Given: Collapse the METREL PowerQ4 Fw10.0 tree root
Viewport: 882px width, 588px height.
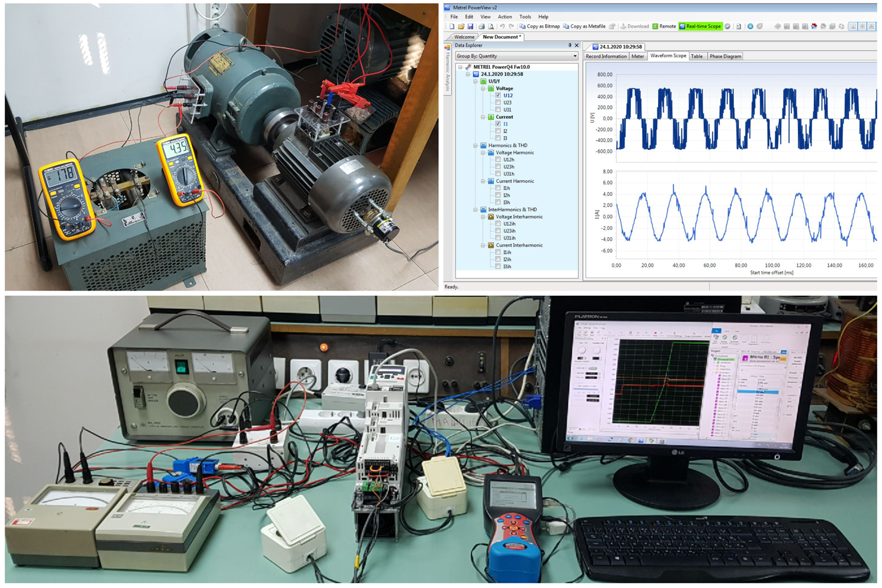Looking at the screenshot, I should click(460, 67).
